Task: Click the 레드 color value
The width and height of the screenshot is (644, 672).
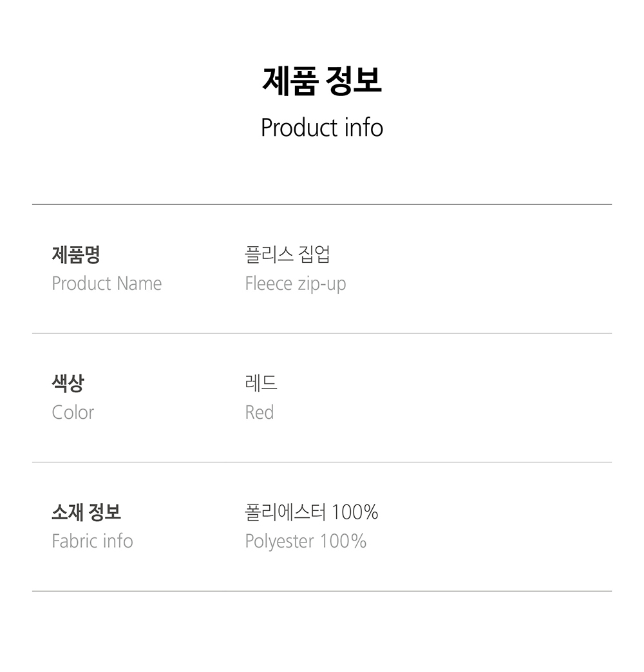Action: 261,384
